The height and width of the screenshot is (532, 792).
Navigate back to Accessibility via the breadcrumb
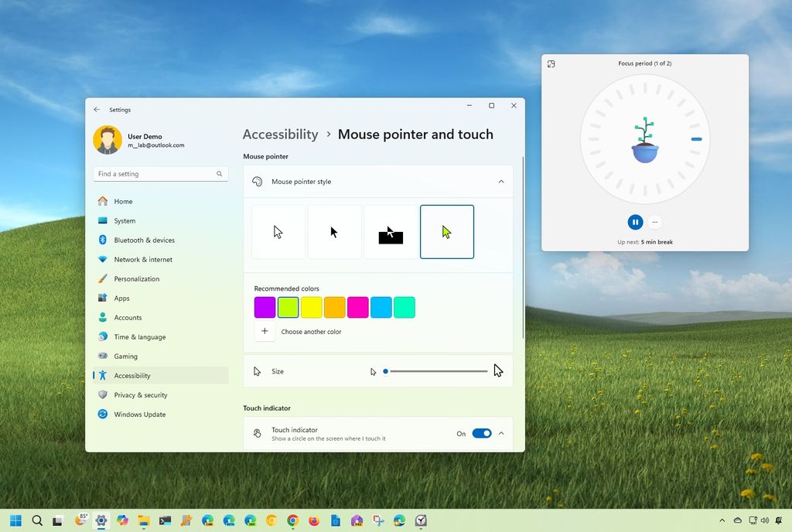(280, 134)
